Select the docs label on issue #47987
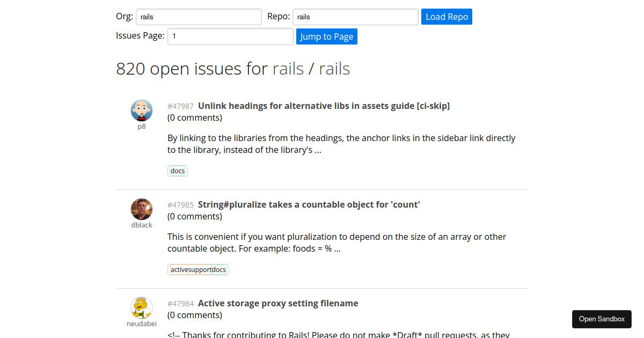The width and height of the screenshot is (644, 338). click(x=177, y=170)
